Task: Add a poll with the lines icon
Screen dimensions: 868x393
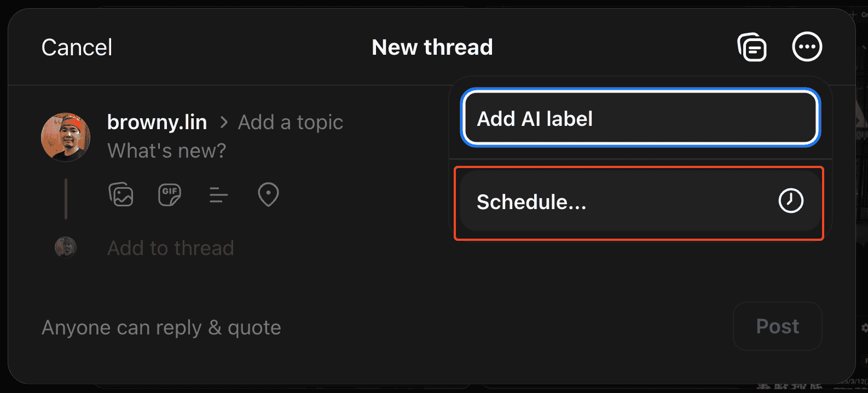Action: pos(218,194)
